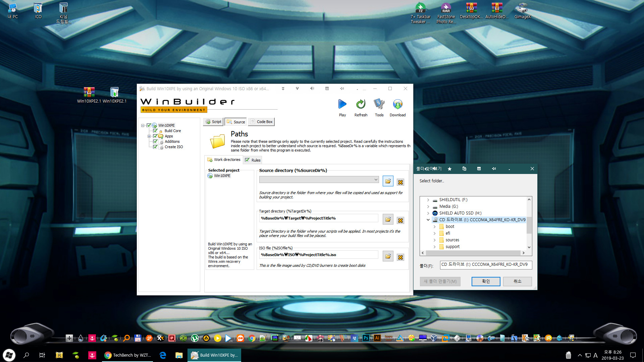Expand Media (G:) drive
The height and width of the screenshot is (362, 644).
(428, 206)
